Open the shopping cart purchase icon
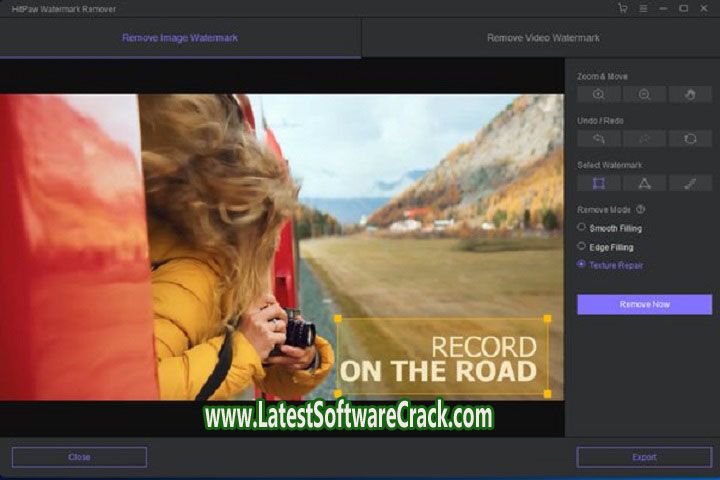This screenshot has height=480, width=720. pyautogui.click(x=624, y=8)
